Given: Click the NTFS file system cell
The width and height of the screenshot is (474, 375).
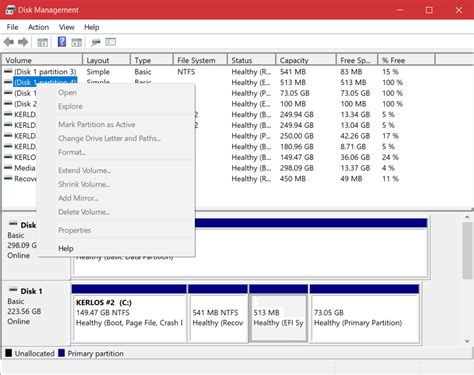Looking at the screenshot, I should pyautogui.click(x=186, y=72).
